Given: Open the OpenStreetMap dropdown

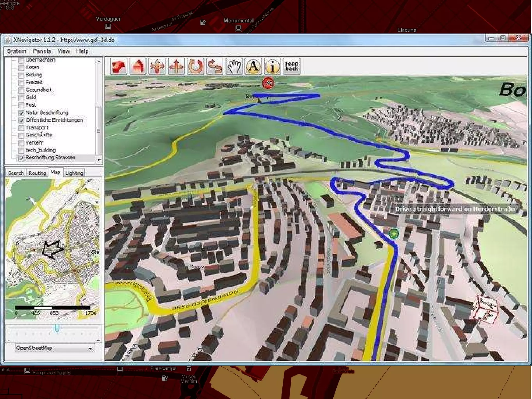Looking at the screenshot, I should tap(90, 348).
